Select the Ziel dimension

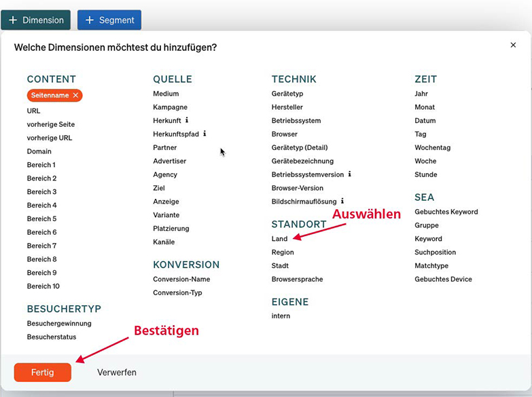pyautogui.click(x=159, y=188)
